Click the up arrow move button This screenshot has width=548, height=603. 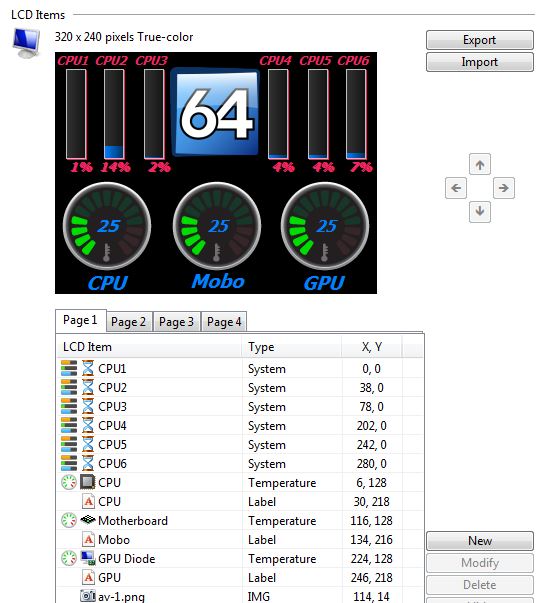click(x=480, y=165)
